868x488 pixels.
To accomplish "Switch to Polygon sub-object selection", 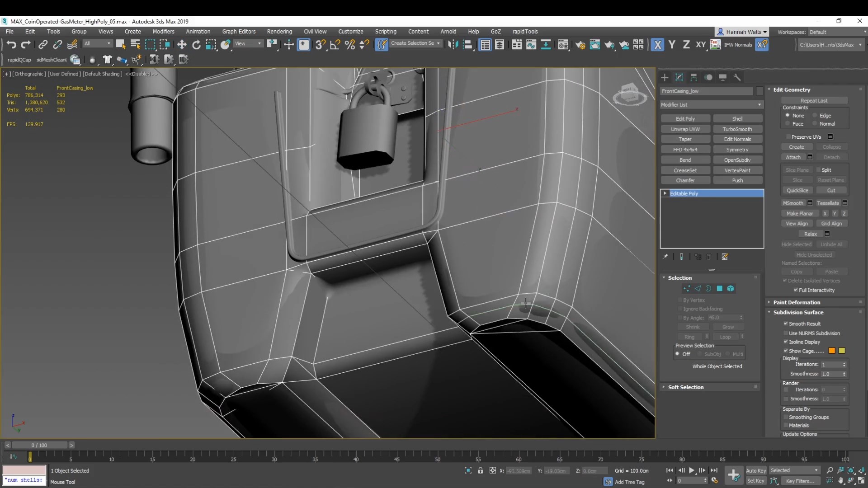I will pyautogui.click(x=720, y=289).
